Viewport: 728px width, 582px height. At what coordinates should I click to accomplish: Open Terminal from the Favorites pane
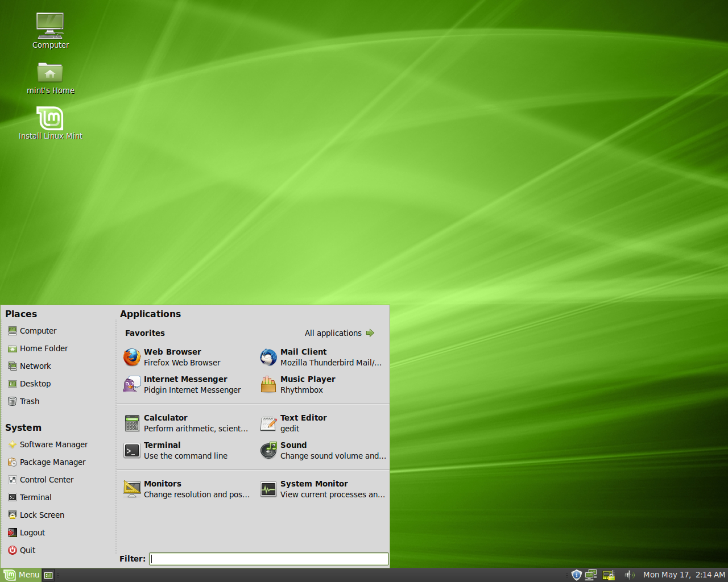coord(162,450)
